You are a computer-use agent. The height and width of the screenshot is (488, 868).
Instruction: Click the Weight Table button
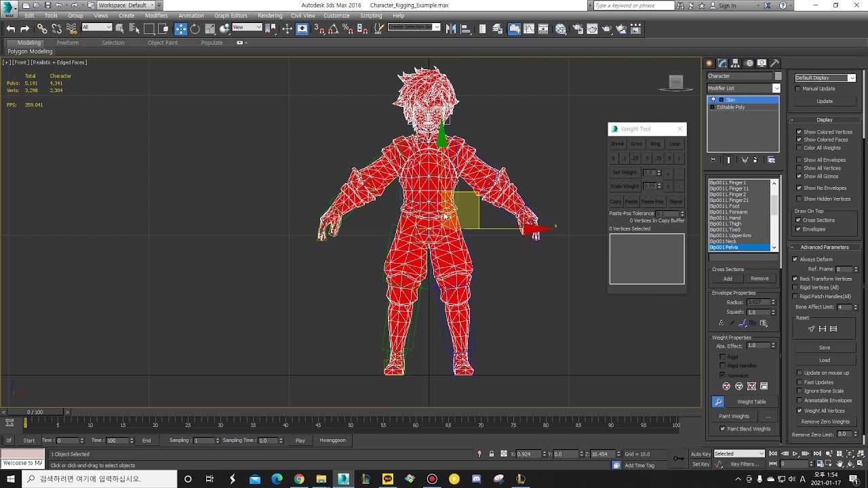(x=751, y=401)
